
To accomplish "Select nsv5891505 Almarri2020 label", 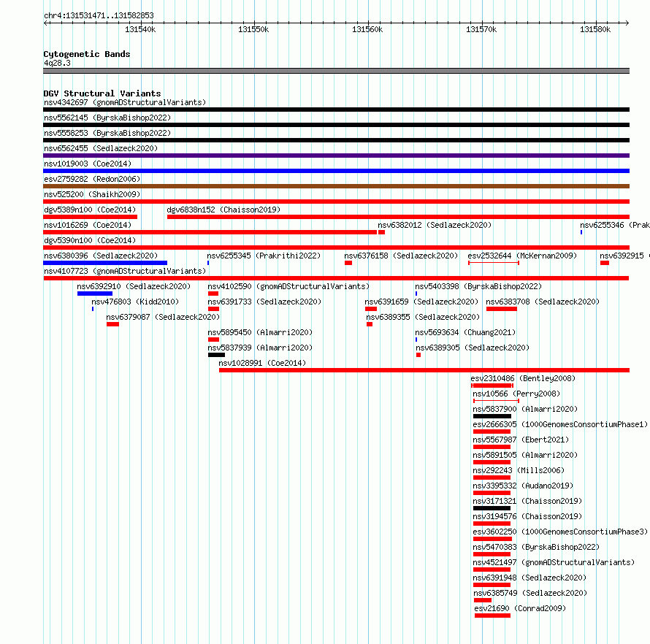I will pos(525,455).
